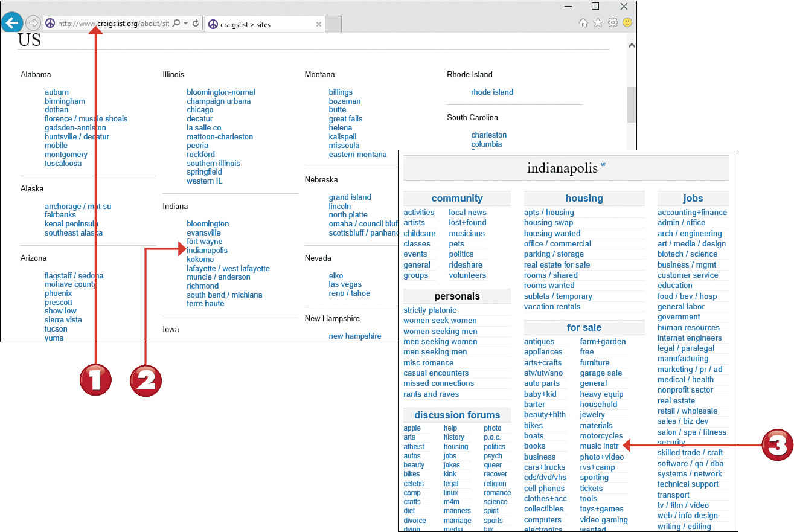Open the cars+trucks link
Image resolution: width=794 pixels, height=532 pixels.
(545, 467)
